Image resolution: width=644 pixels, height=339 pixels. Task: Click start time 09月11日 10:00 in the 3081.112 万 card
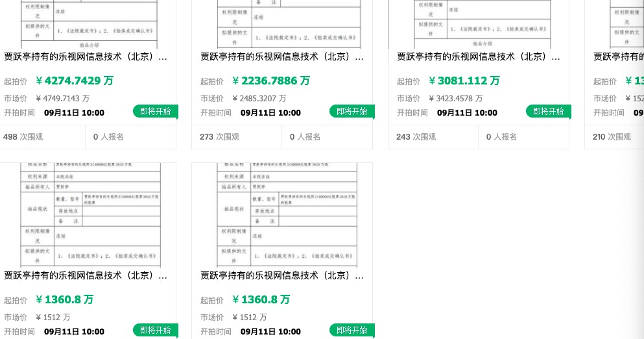[x=467, y=113]
